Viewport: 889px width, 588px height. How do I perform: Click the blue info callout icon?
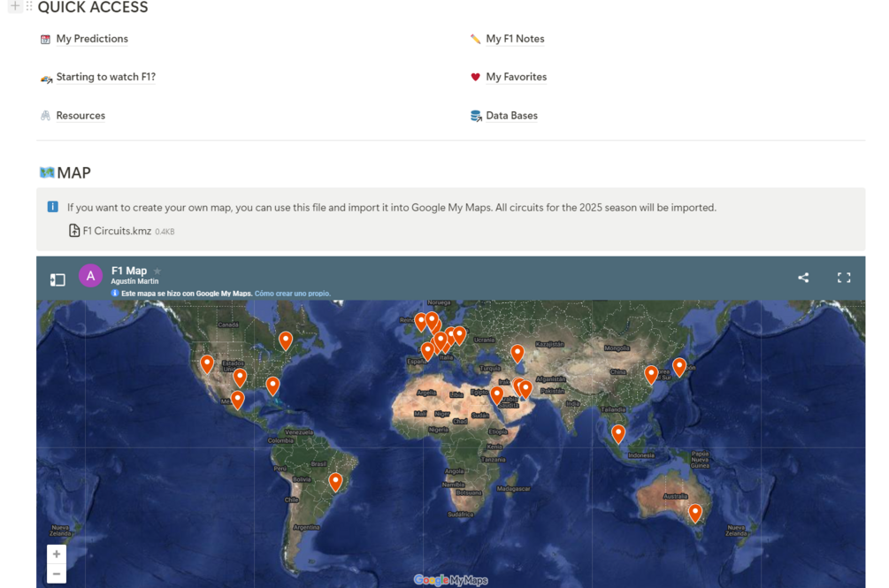click(x=53, y=206)
